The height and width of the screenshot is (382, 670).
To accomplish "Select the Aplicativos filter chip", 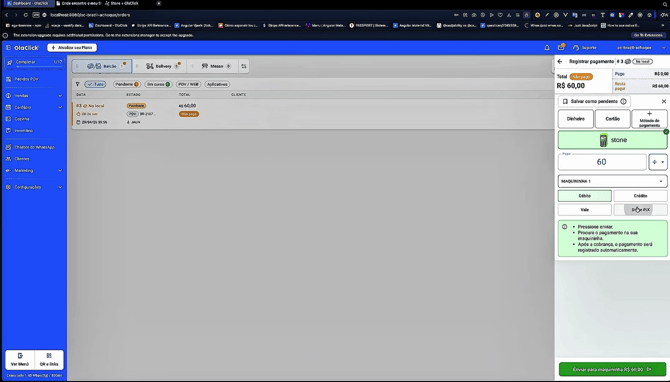I will pyautogui.click(x=217, y=84).
